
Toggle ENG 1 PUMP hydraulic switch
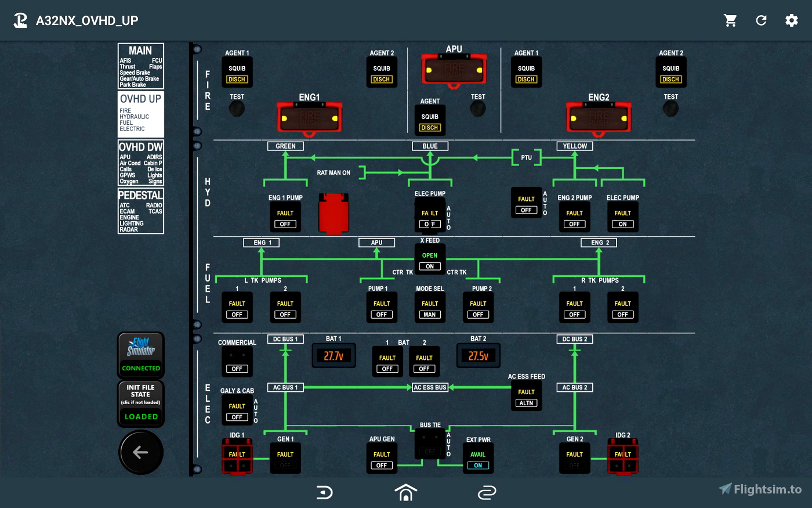(285, 218)
